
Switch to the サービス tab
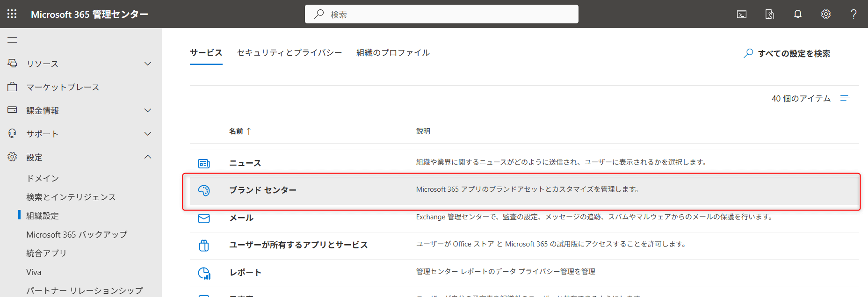[x=206, y=53]
